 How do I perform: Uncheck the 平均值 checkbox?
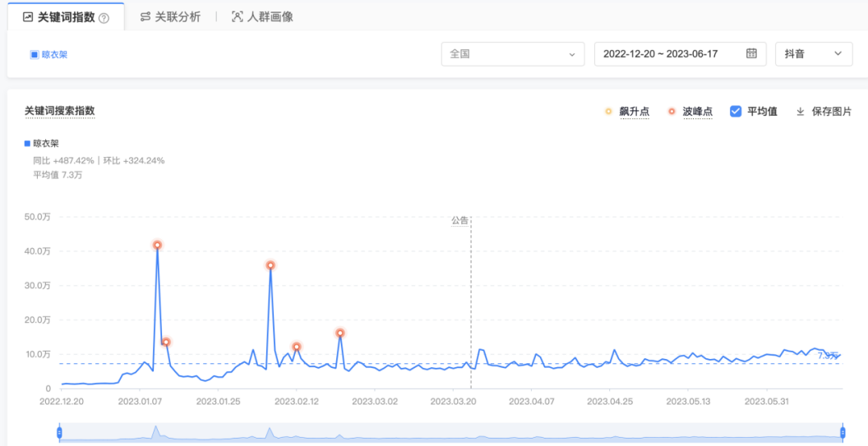[x=736, y=112]
